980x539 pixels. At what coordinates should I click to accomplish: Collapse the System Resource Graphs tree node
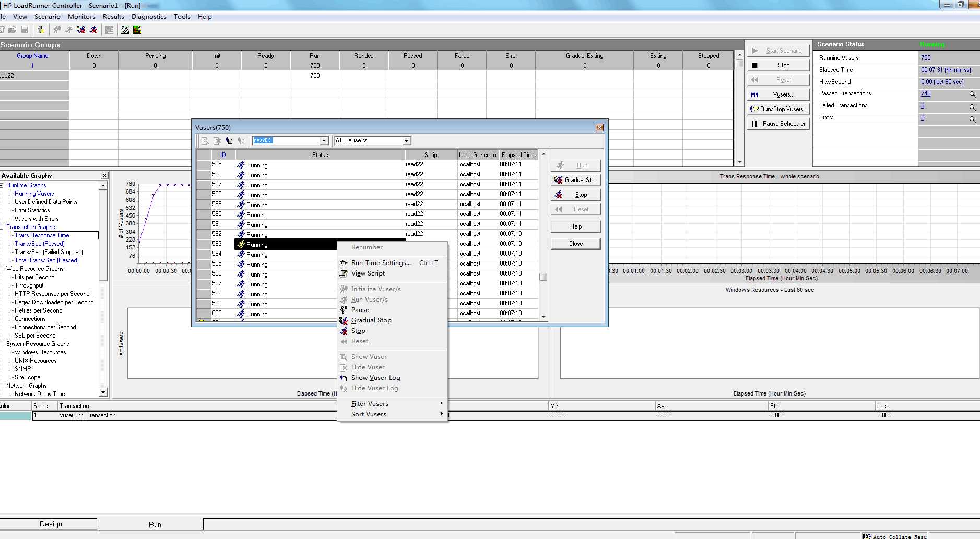pyautogui.click(x=2, y=344)
